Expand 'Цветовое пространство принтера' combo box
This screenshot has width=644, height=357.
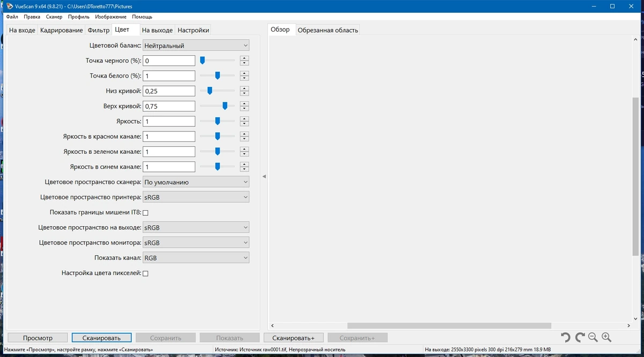[196, 197]
